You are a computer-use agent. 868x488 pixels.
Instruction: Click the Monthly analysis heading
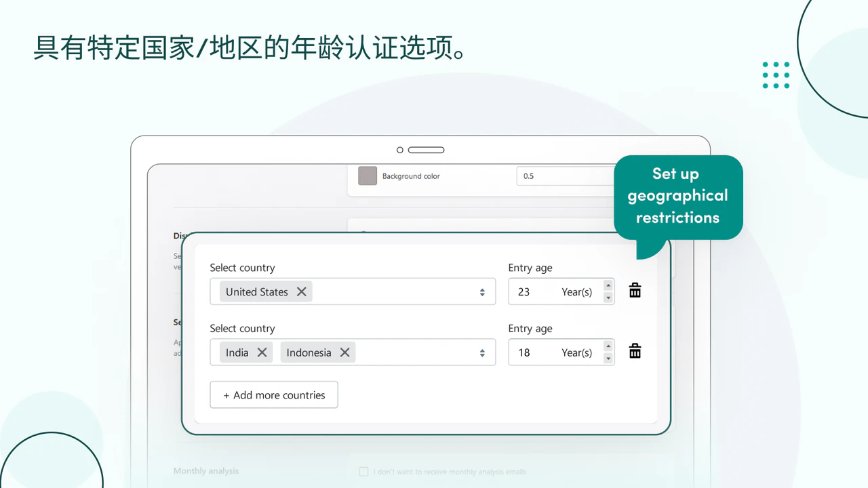[x=206, y=471]
